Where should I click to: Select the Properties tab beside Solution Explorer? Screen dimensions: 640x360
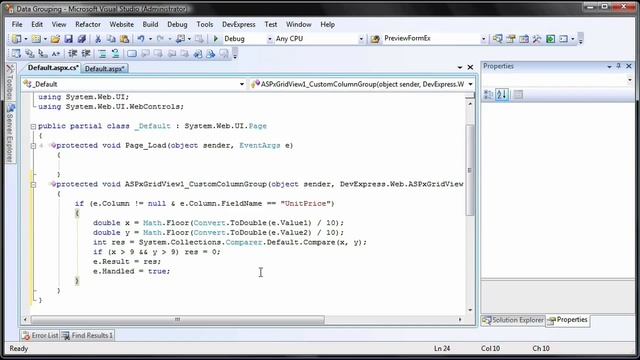click(568, 320)
